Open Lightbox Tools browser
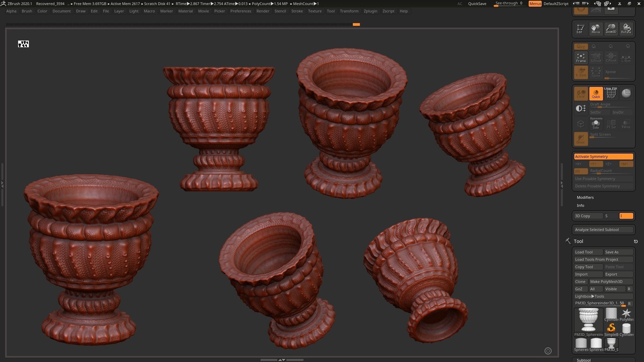Viewport: 644px width, 362px height. coord(603,296)
